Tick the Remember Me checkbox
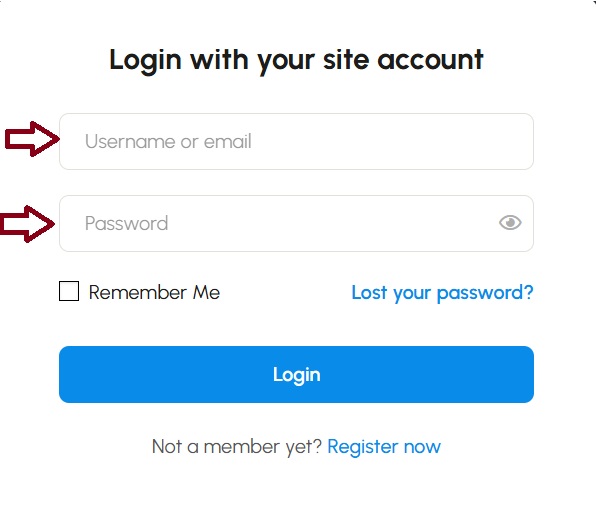This screenshot has height=525, width=596. [69, 291]
